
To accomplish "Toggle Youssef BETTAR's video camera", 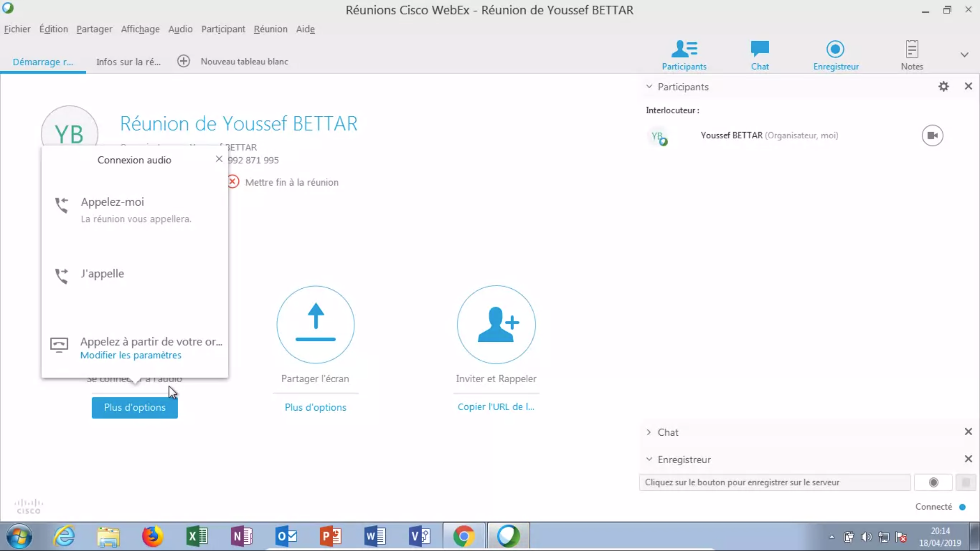I will pos(932,136).
